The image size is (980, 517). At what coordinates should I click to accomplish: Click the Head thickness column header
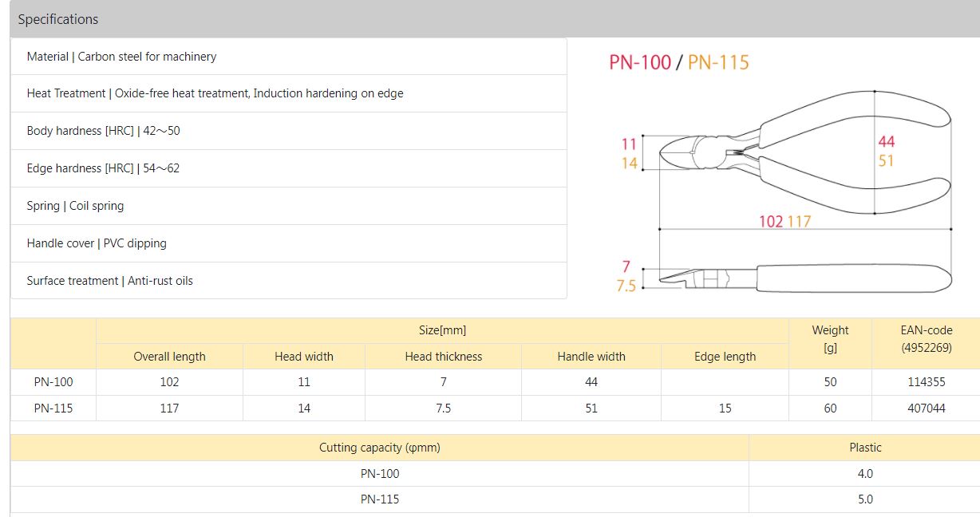[443, 357]
